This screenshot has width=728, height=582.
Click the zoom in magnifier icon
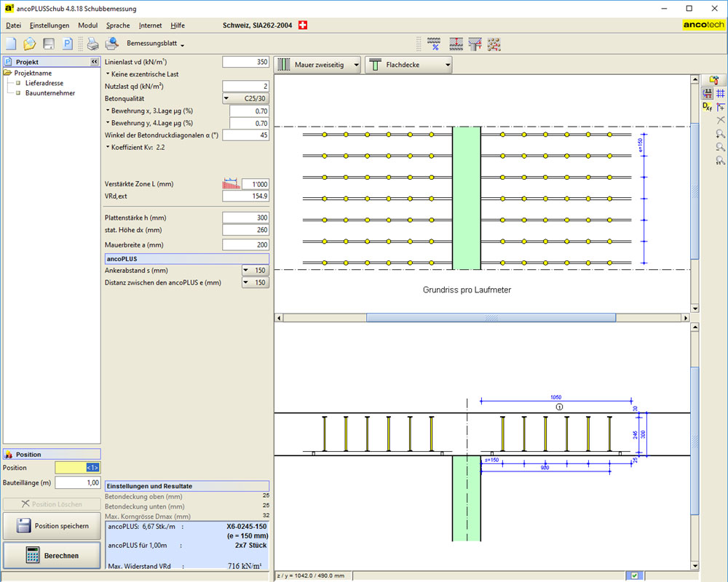click(720, 134)
